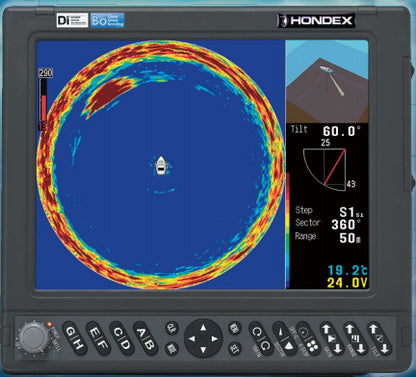
Task: Click the four-dot Step icon key
Action: click(313, 347)
